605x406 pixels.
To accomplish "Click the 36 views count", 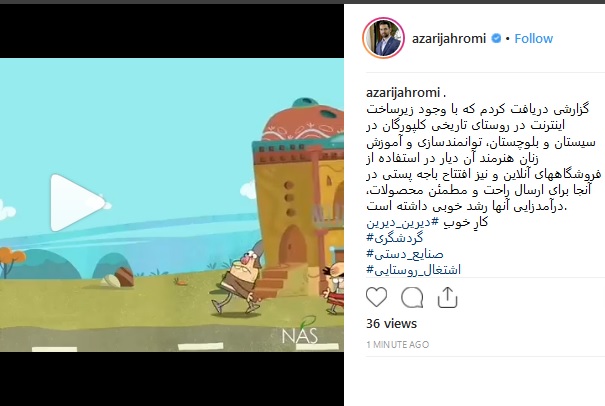I will (x=391, y=323).
